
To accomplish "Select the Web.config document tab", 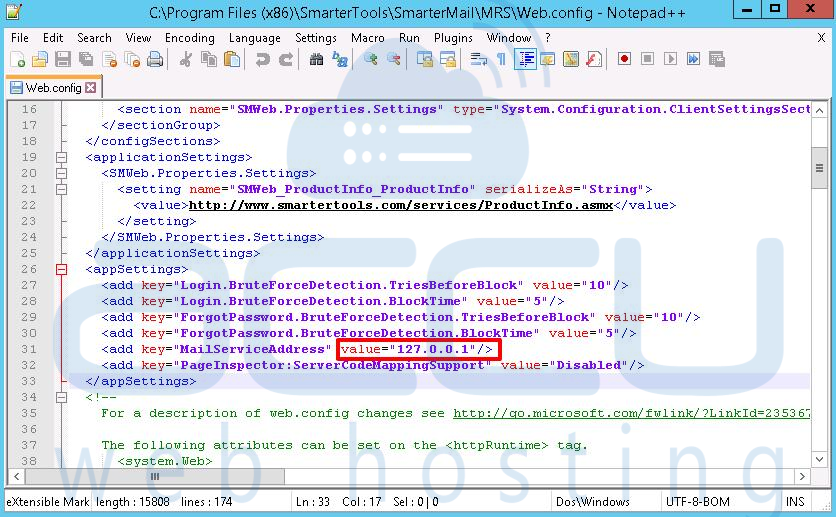I will [x=53, y=87].
